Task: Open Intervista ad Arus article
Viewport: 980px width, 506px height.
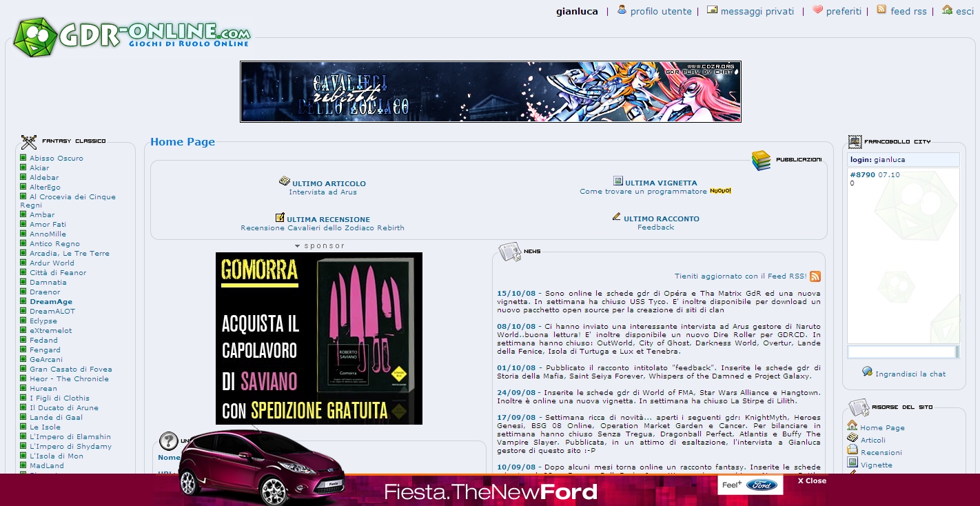Action: [x=323, y=192]
